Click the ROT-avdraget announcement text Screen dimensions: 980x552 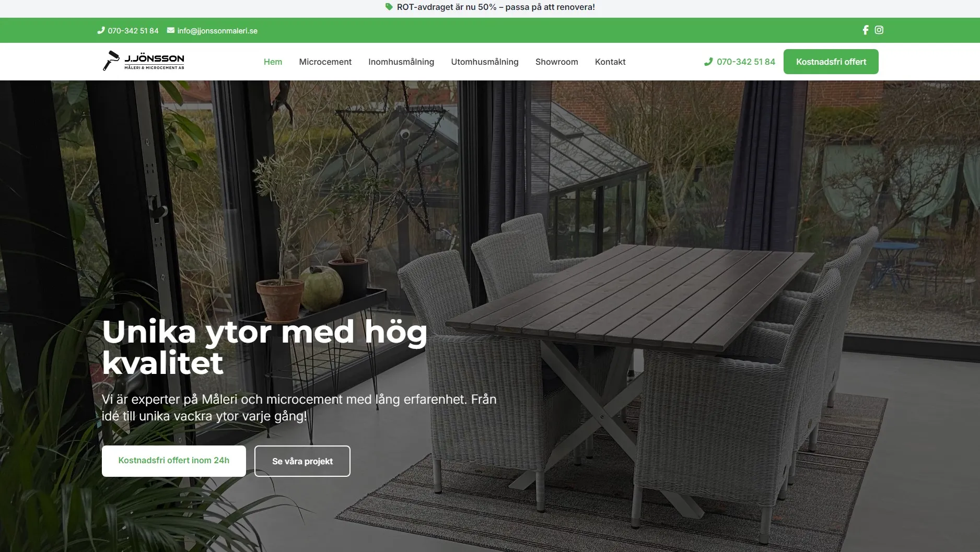click(496, 7)
